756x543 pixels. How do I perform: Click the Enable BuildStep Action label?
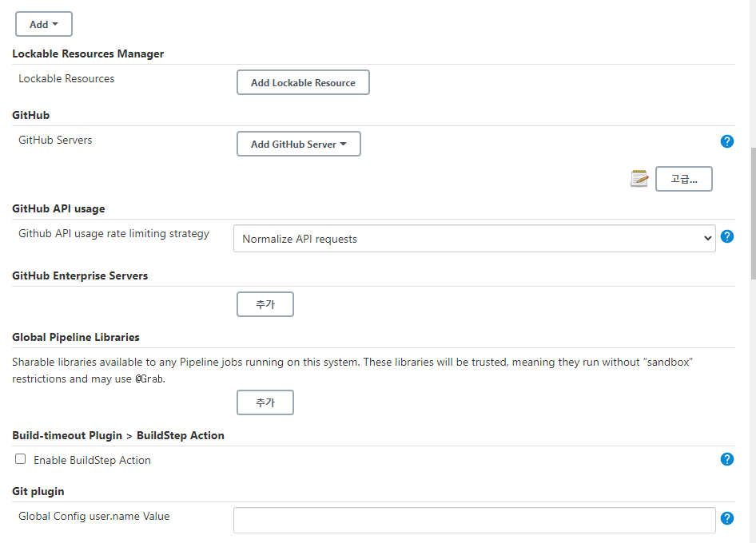[92, 460]
